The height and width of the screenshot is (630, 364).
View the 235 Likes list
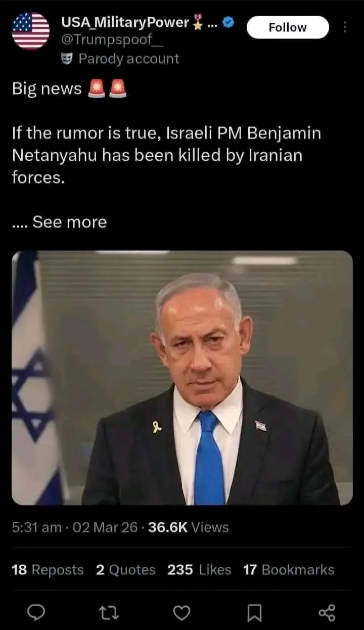click(199, 570)
